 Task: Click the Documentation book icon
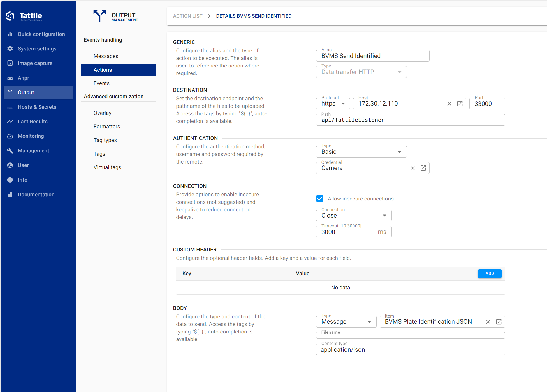pos(10,195)
